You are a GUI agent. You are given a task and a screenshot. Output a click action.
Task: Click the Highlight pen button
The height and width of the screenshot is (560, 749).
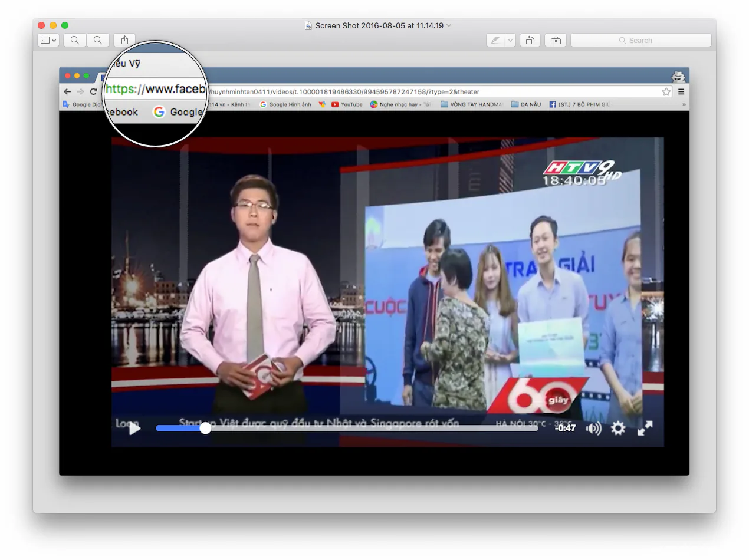point(495,40)
